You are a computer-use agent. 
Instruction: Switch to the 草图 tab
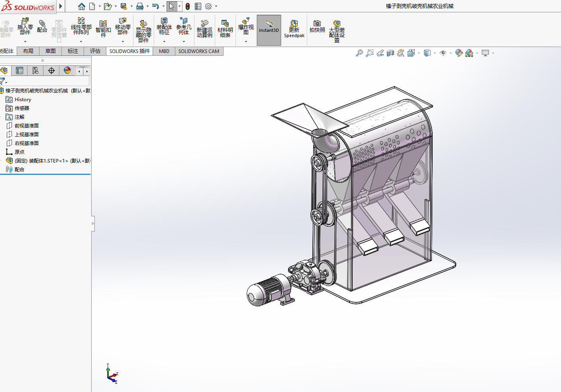pos(51,51)
